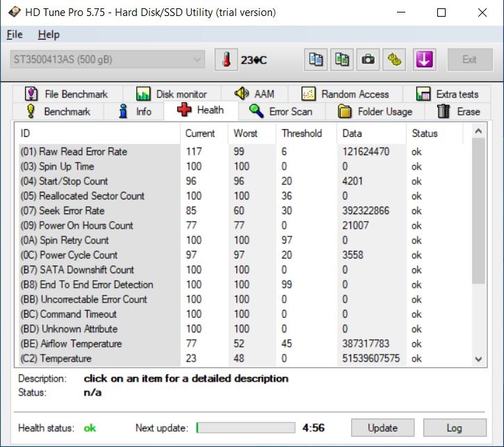This screenshot has width=504, height=447.
Task: Click the Threshold column header
Action: (x=307, y=133)
